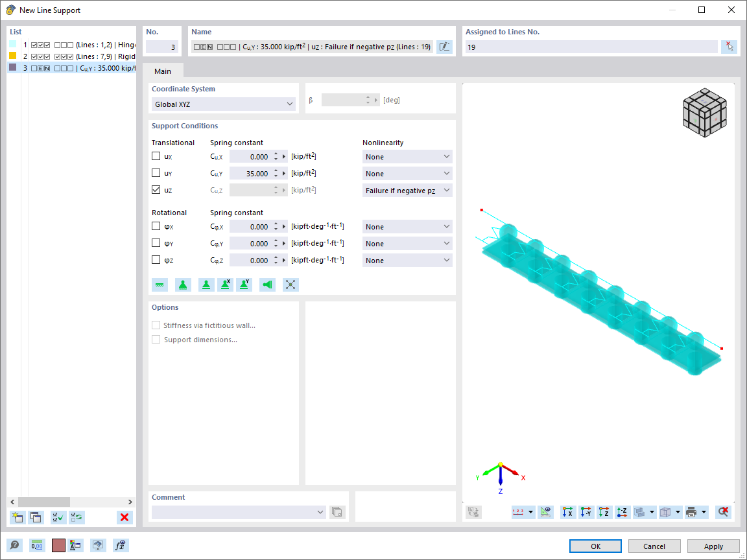
Task: Enable φZ rotational restraint checkbox
Action: pyautogui.click(x=156, y=259)
